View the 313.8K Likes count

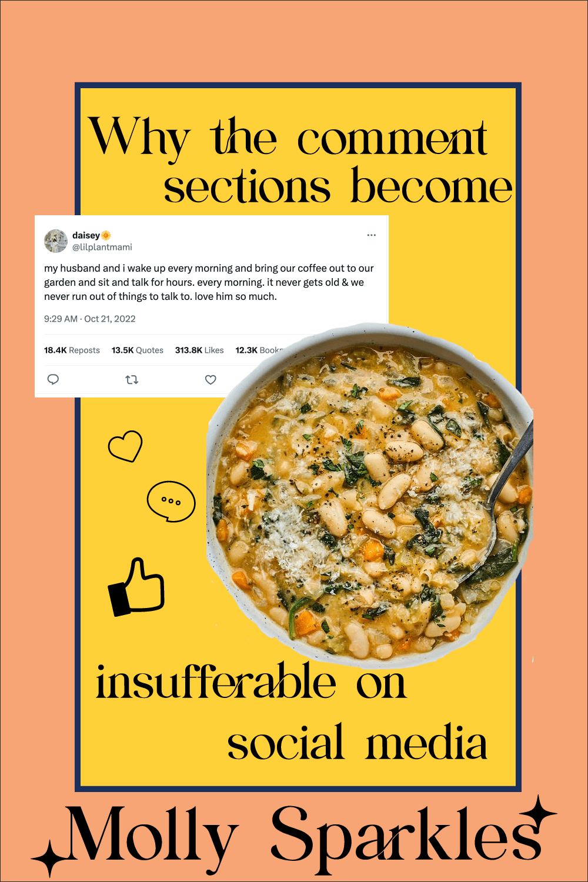point(199,350)
